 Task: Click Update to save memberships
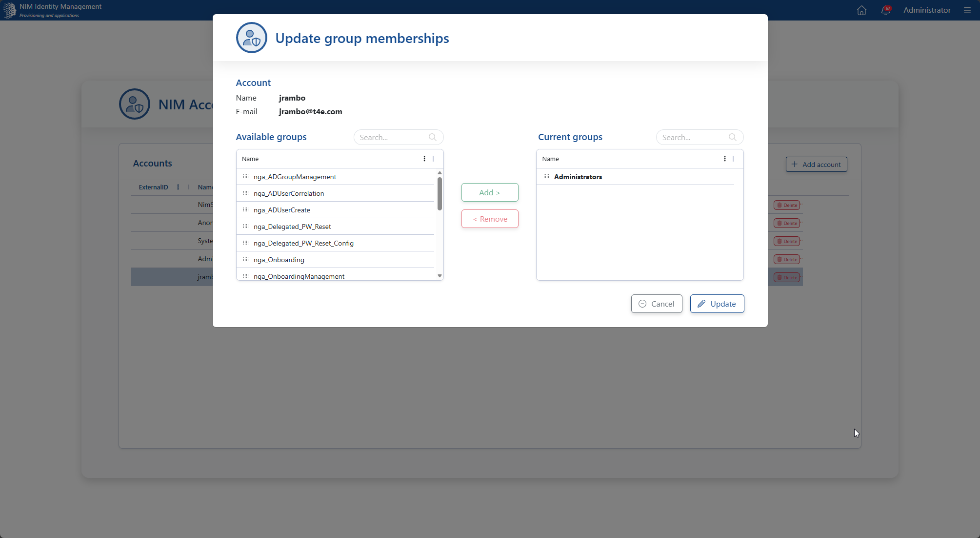tap(717, 304)
